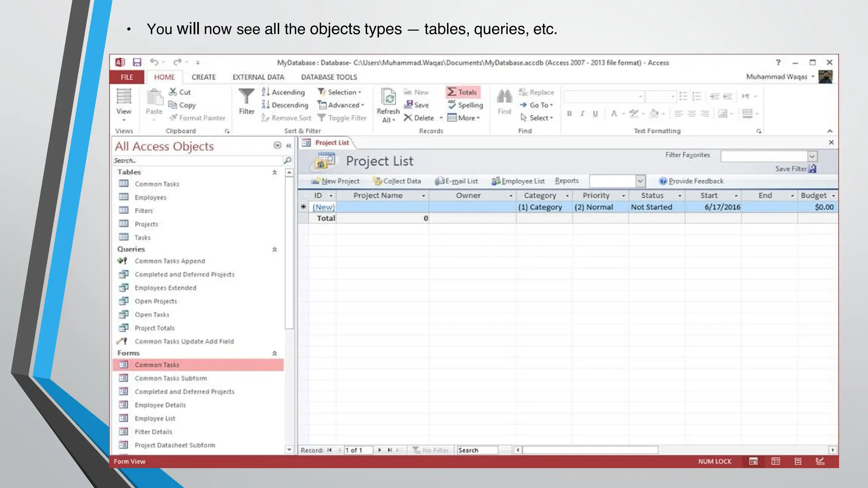Screen dimensions: 868x488
Task: Sort Descending in Sort & Filter
Action: pos(285,105)
